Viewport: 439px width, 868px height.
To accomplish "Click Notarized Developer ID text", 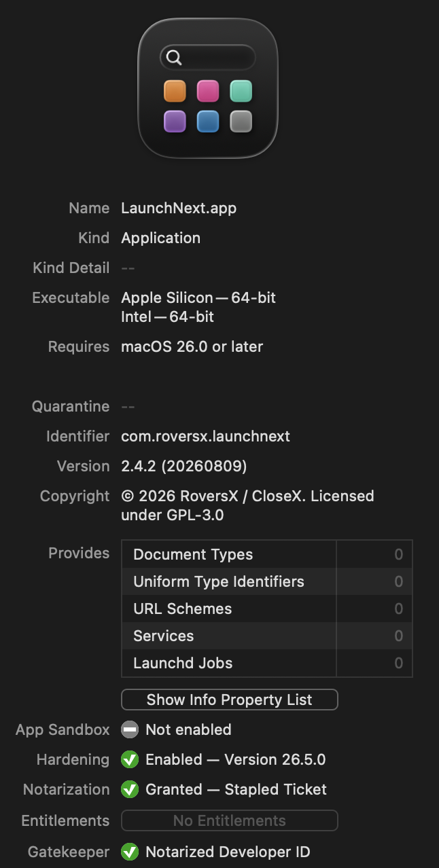I will pos(228,852).
